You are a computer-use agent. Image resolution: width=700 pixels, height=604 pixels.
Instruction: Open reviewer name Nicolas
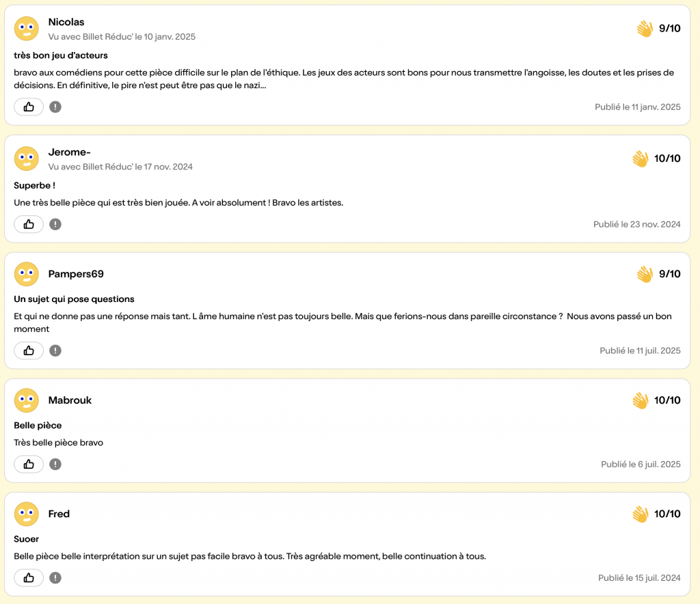66,22
